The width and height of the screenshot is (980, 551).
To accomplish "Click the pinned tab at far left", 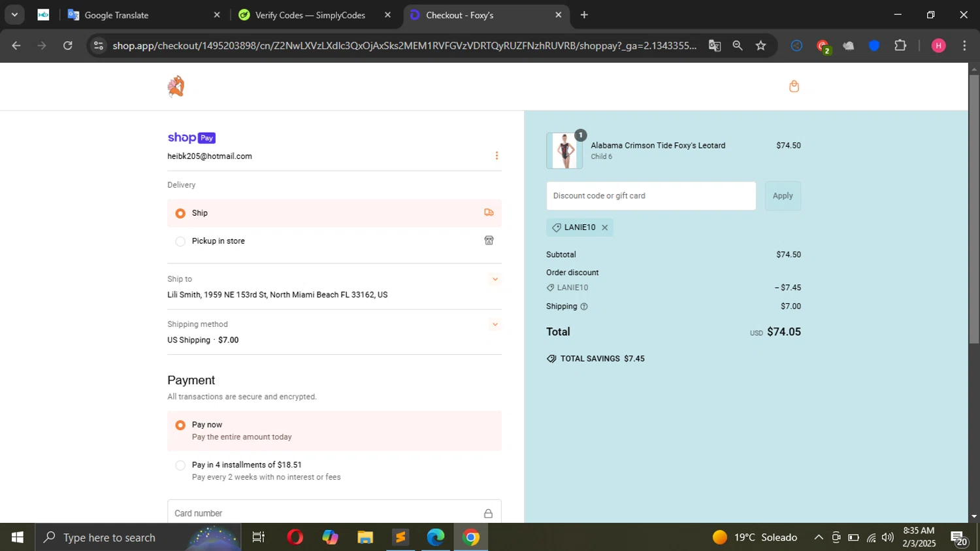I will click(x=43, y=15).
